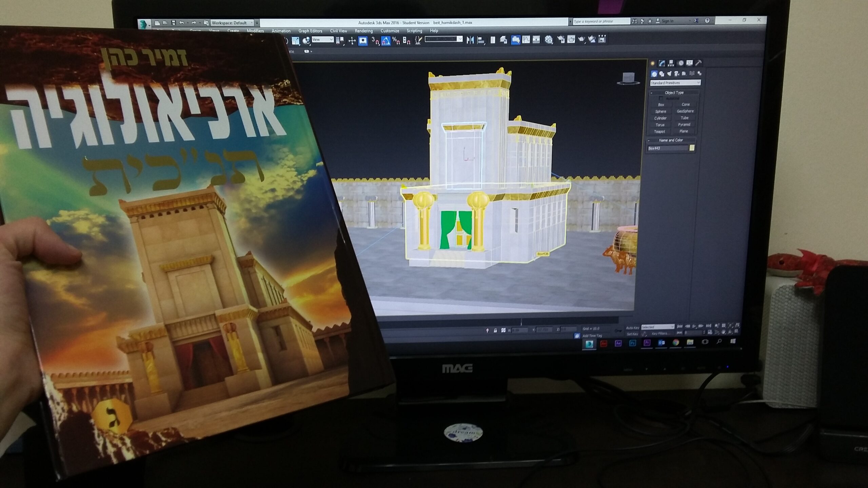Open the Hierarchy panel tab icon
868x488 pixels.
point(671,63)
